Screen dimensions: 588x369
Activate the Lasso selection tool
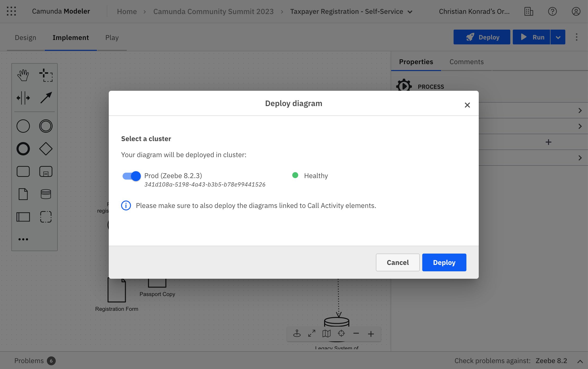(46, 75)
